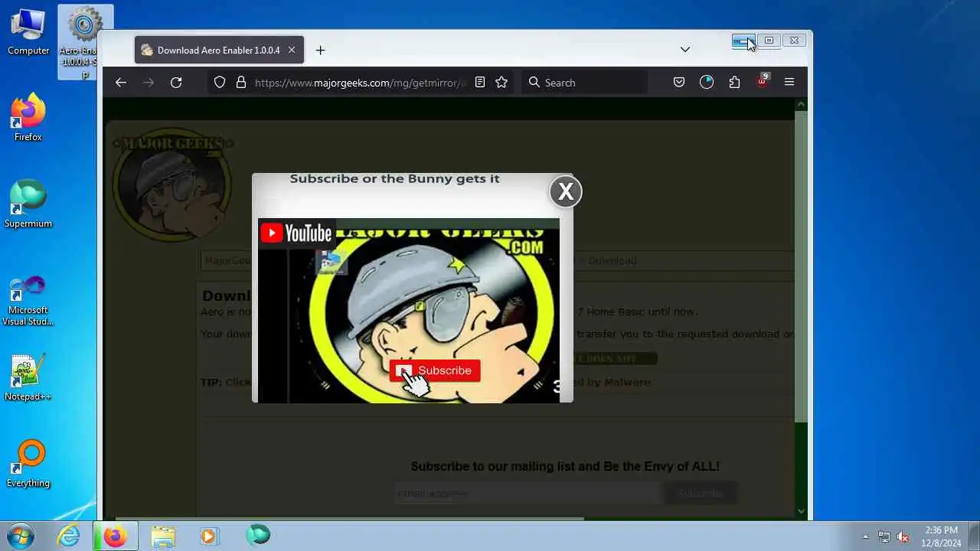Click the horizontal scrollbar at page bottom
The height and width of the screenshot is (551, 980).
point(350,519)
